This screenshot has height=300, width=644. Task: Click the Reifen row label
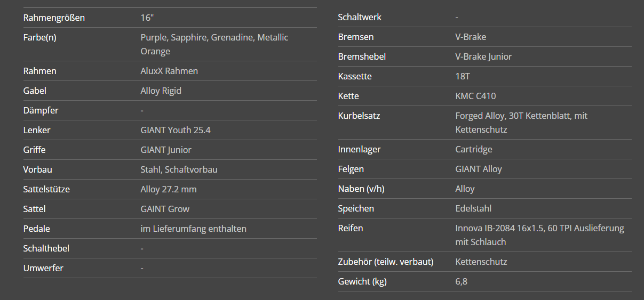(351, 228)
